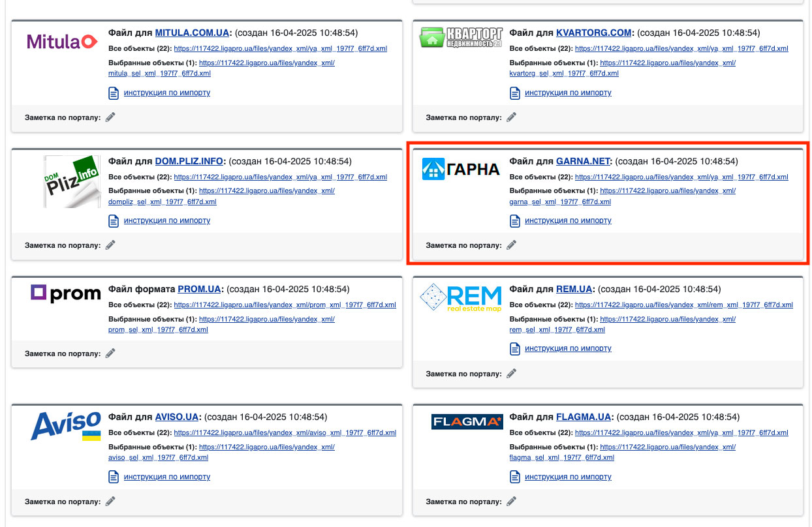Open all-objects XML link for FLAGMA.UA
Image resolution: width=812 pixels, height=527 pixels.
681,432
